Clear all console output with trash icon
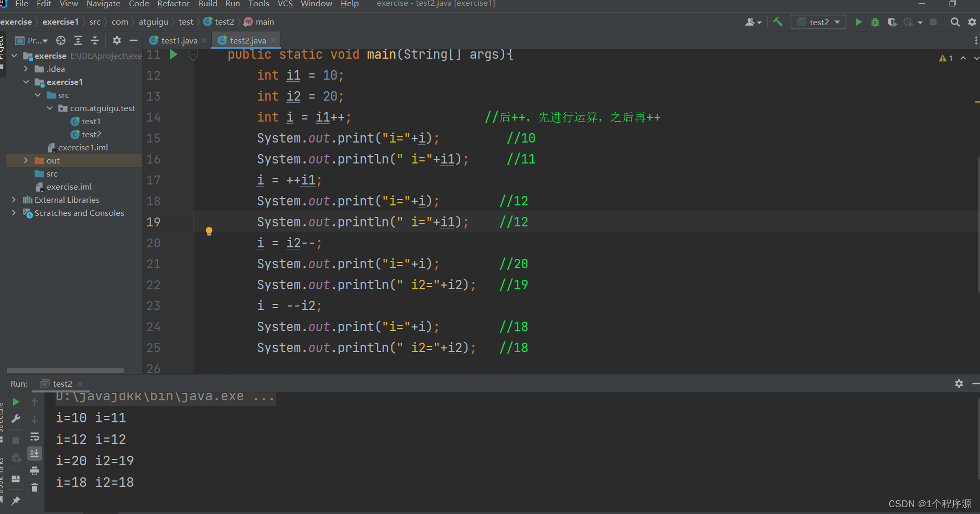The height and width of the screenshot is (514, 980). pos(35,488)
